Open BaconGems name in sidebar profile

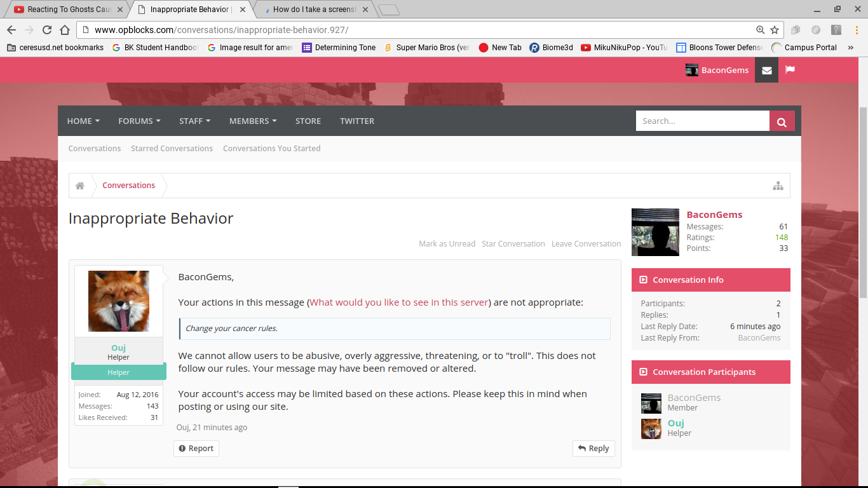714,215
